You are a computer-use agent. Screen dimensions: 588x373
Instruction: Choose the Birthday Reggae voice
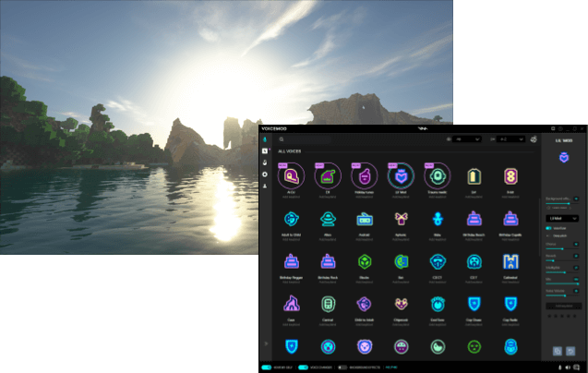coord(291,261)
